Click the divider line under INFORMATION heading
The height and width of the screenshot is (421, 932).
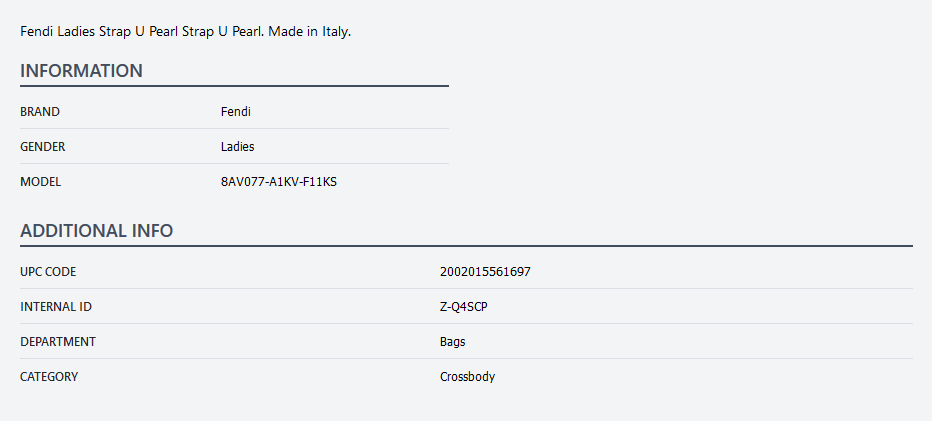pos(234,86)
